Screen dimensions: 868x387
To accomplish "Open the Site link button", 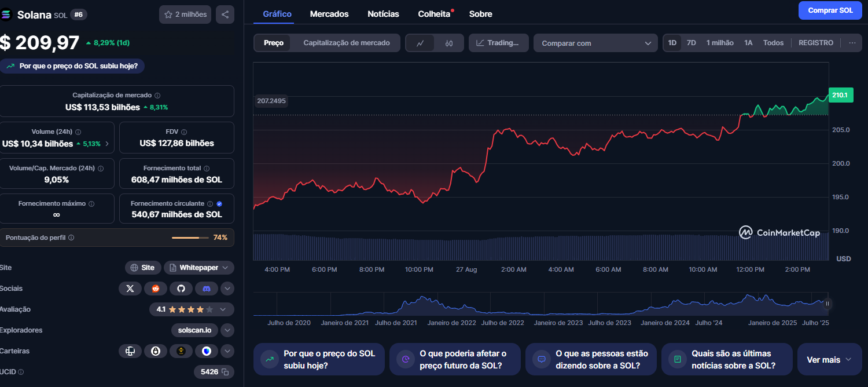I will coord(143,268).
